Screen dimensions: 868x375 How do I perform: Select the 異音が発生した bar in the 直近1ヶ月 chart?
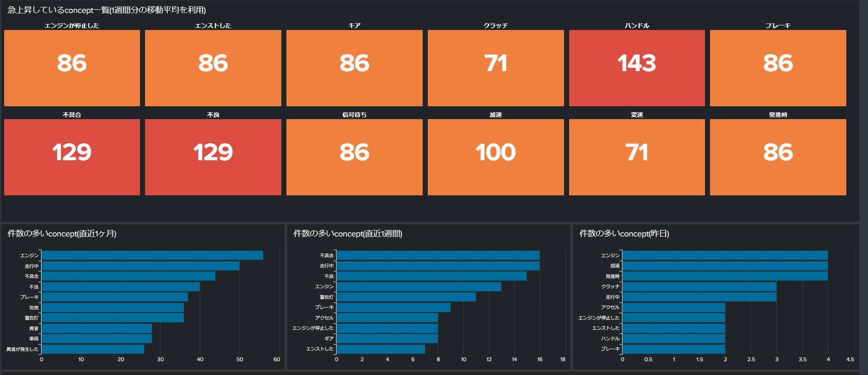coord(93,349)
